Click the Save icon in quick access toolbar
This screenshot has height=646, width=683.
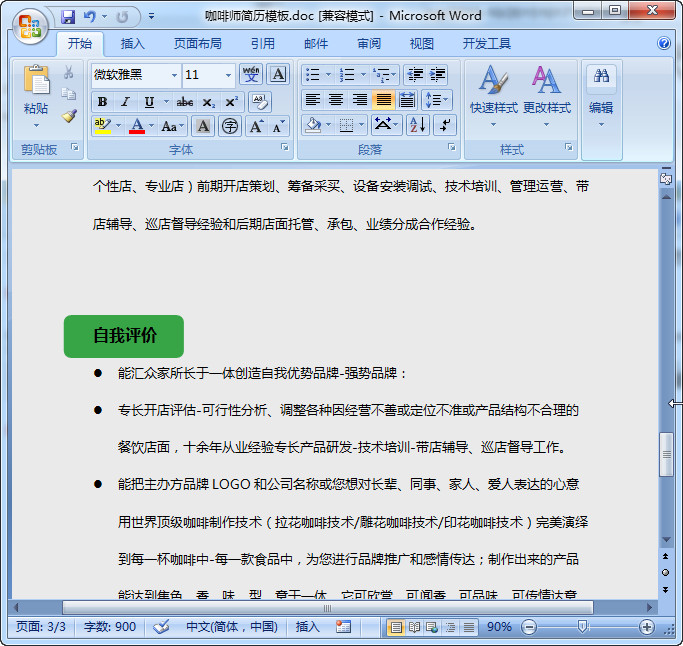68,17
